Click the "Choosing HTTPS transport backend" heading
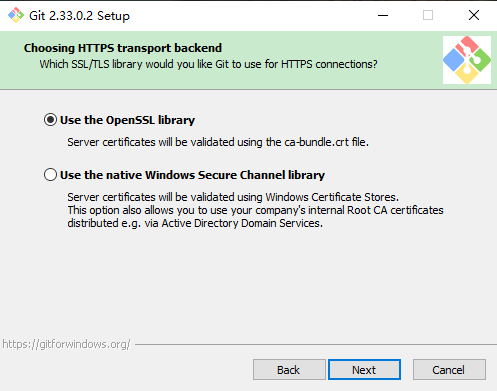Viewport: 497px width, 391px height. click(x=123, y=48)
